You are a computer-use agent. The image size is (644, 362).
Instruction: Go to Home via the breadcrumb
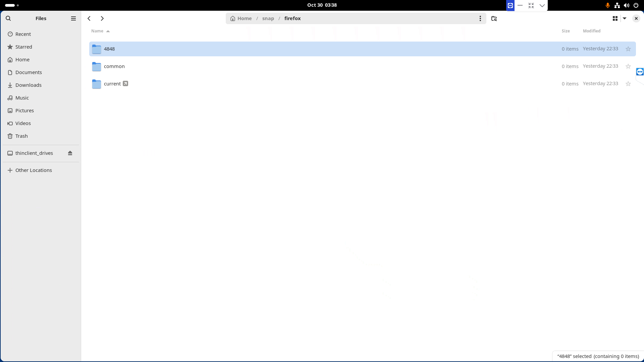[x=244, y=18]
